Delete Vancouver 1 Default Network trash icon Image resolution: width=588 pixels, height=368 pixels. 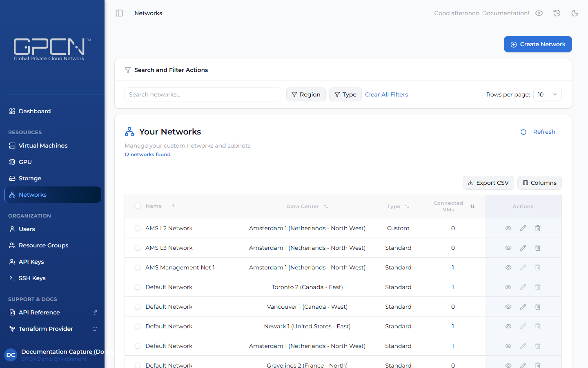538,307
